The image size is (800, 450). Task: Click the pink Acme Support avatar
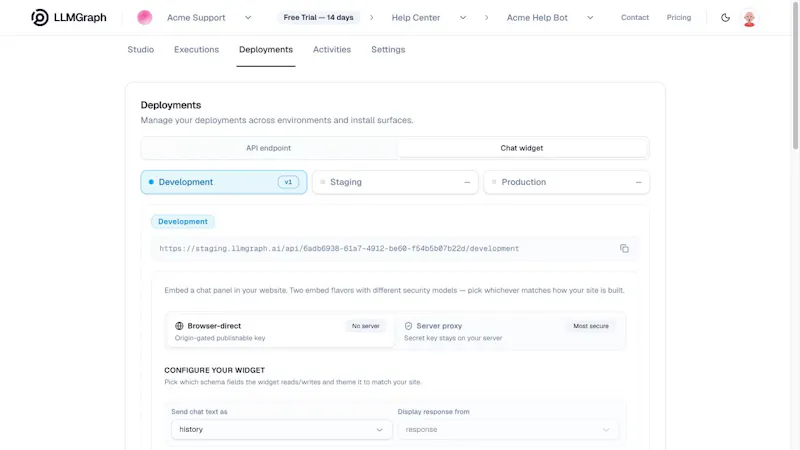click(x=144, y=17)
